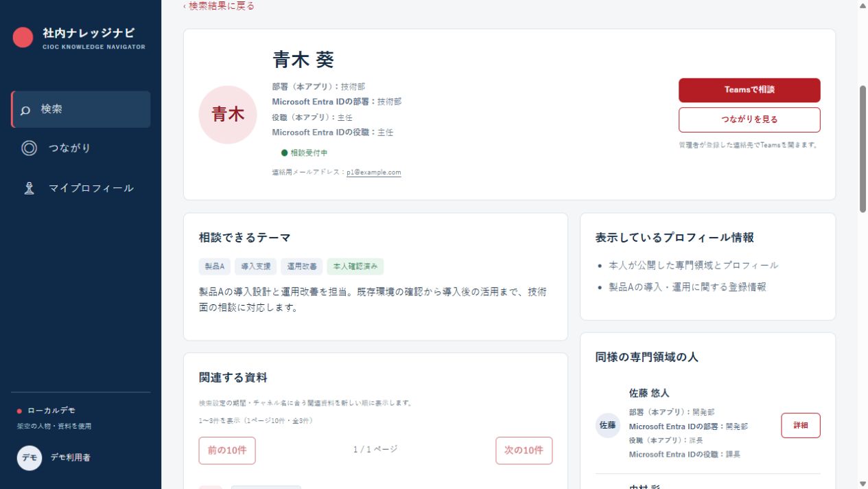Click the つながりを見る button

pyautogui.click(x=749, y=120)
